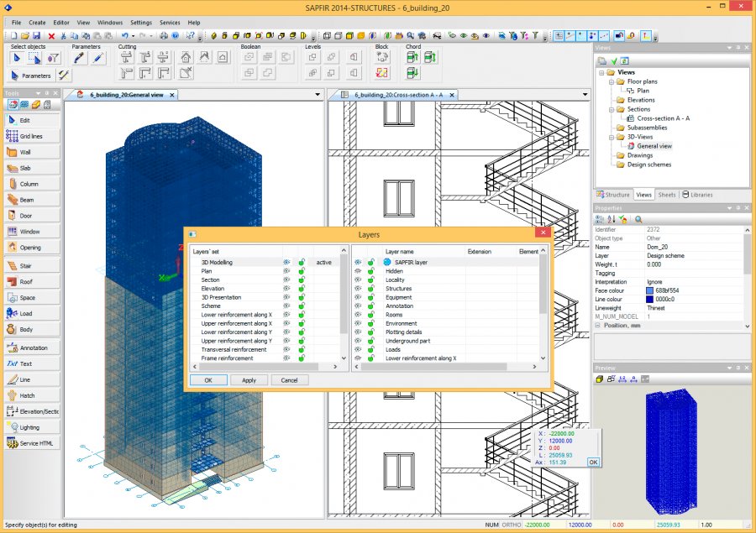
Task: Click the Service HTML tool
Action: click(x=32, y=443)
